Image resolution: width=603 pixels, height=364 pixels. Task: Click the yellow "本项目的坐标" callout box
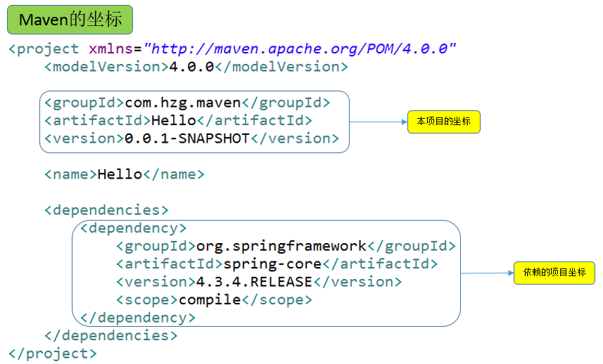coord(443,122)
